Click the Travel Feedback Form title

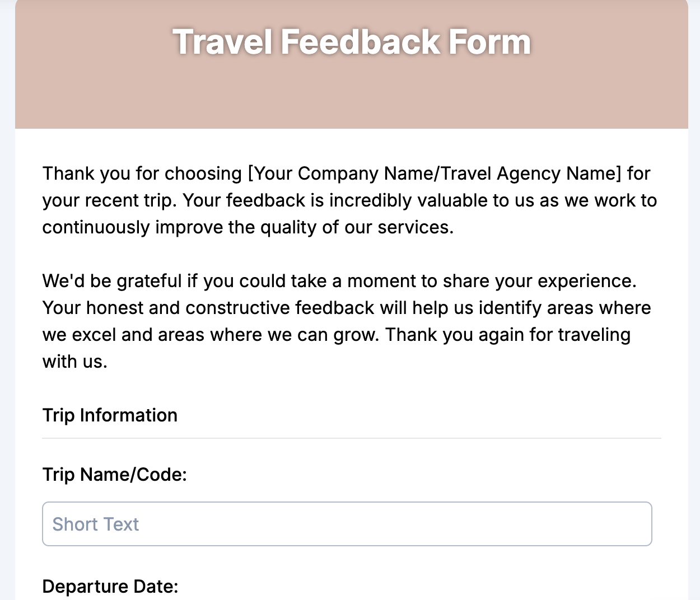coord(352,41)
